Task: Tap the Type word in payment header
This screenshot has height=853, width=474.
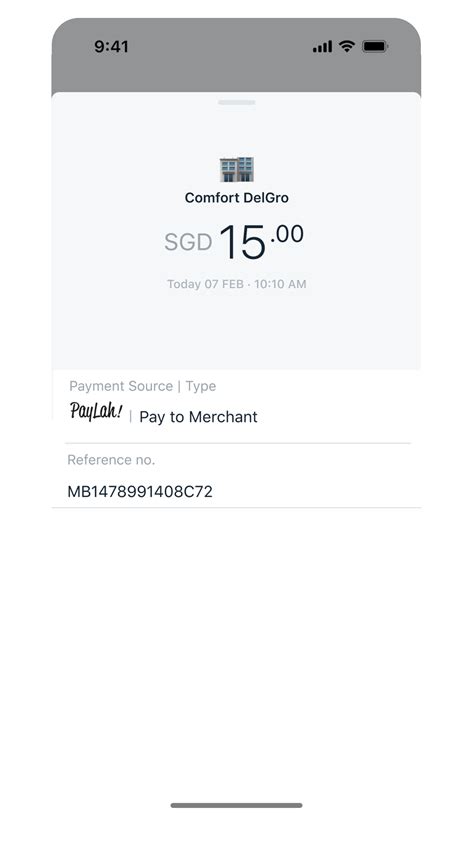Action: (201, 387)
